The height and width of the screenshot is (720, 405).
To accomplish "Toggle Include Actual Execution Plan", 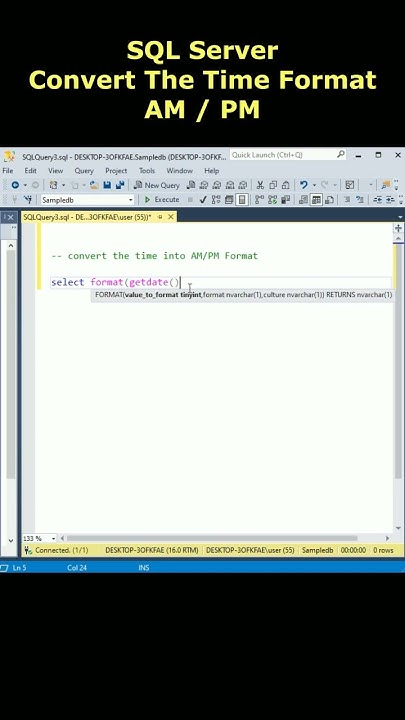I will pos(259,199).
